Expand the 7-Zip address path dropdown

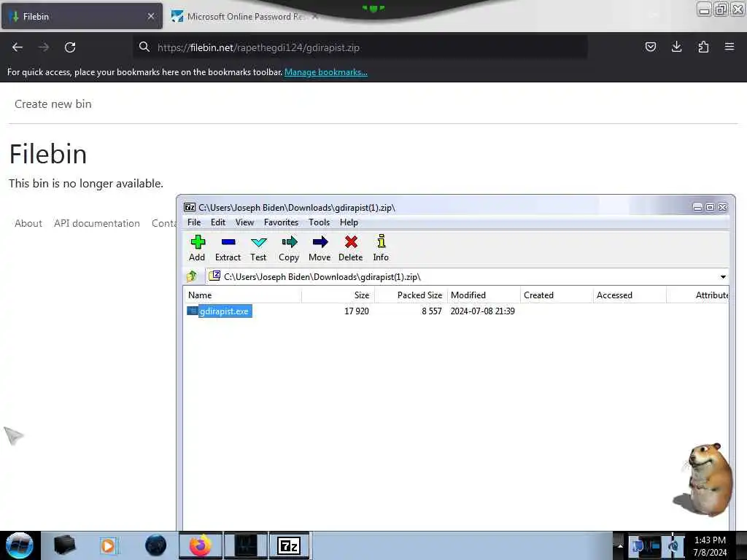pos(723,276)
